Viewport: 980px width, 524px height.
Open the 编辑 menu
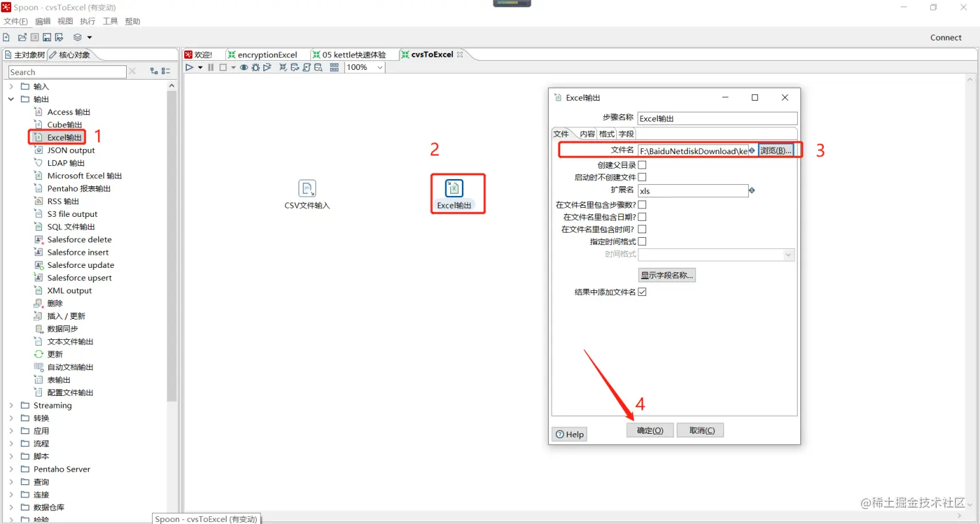coord(43,22)
